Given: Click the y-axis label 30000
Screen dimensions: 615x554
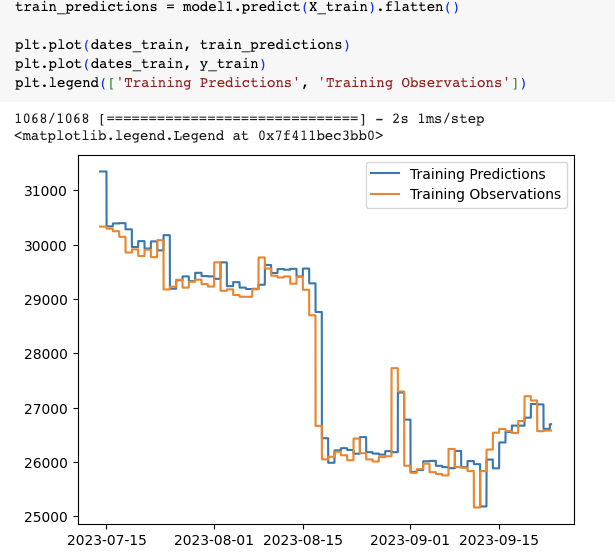Looking at the screenshot, I should (x=45, y=246).
